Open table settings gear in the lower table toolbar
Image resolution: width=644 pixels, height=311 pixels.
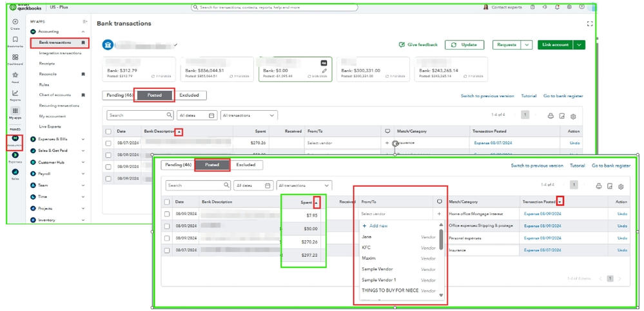click(x=621, y=186)
